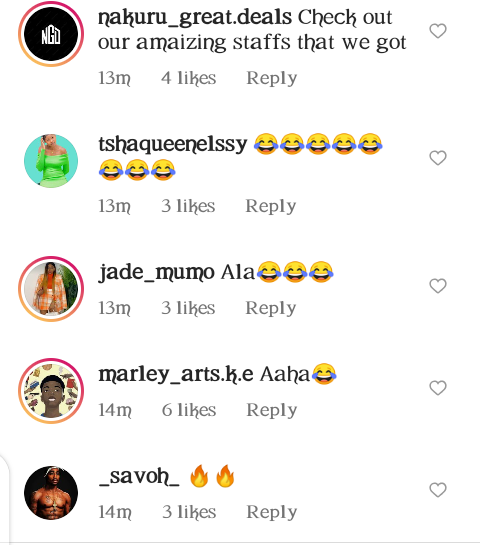Like jade_mumo's comment via heart icon
This screenshot has height=545, width=480.
(x=438, y=286)
